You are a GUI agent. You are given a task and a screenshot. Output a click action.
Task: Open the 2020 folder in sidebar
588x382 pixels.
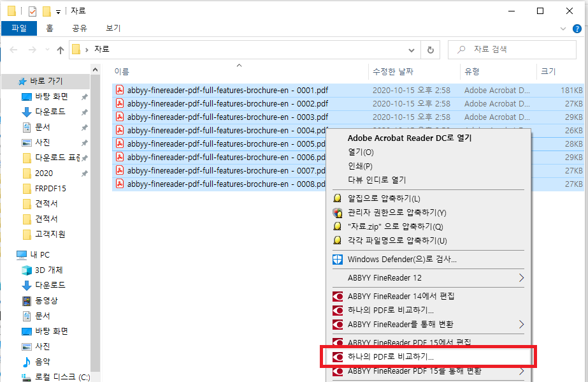[44, 173]
